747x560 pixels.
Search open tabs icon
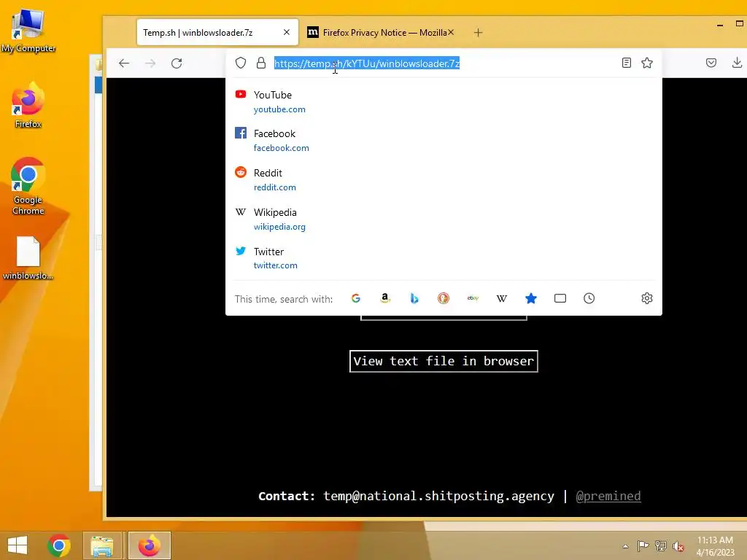point(560,298)
